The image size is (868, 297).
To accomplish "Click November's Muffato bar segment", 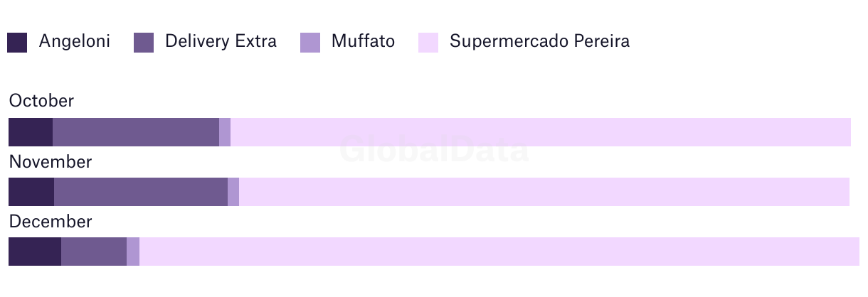I will 233,192.
